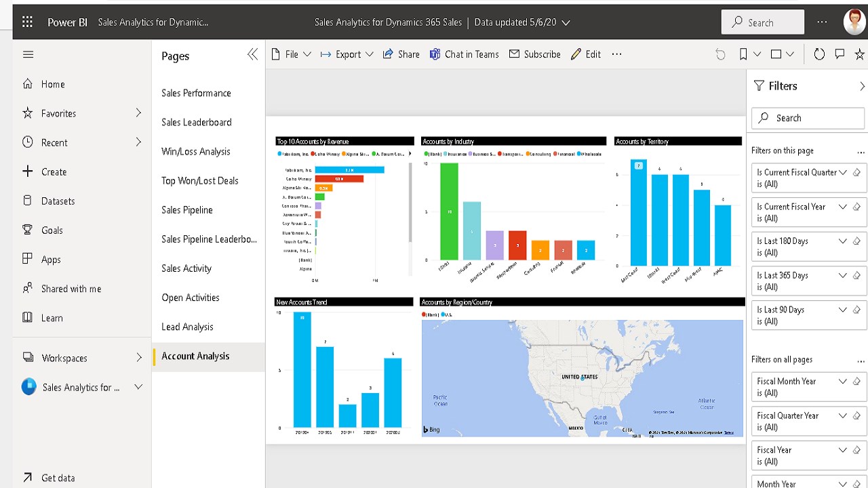Clear the Fiscal Year filter

click(x=856, y=450)
